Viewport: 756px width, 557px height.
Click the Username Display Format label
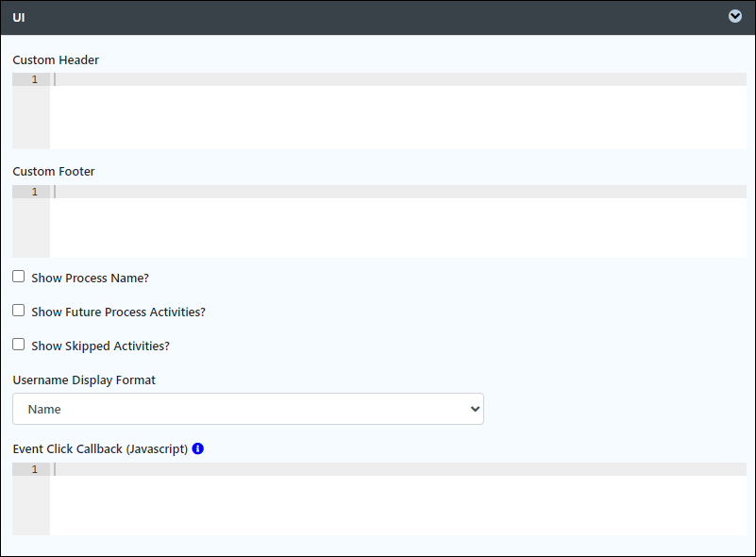pos(84,380)
